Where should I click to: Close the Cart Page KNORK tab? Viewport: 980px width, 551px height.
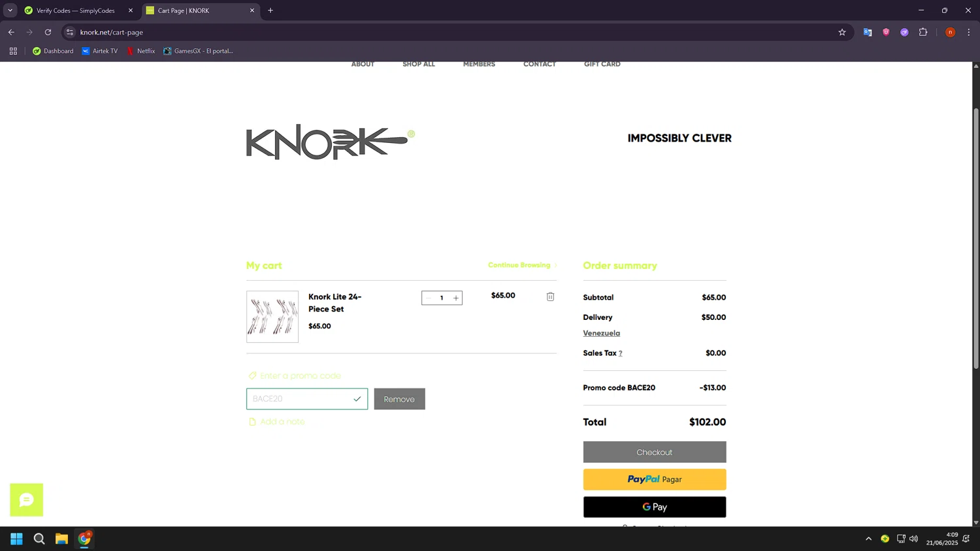click(x=252, y=10)
